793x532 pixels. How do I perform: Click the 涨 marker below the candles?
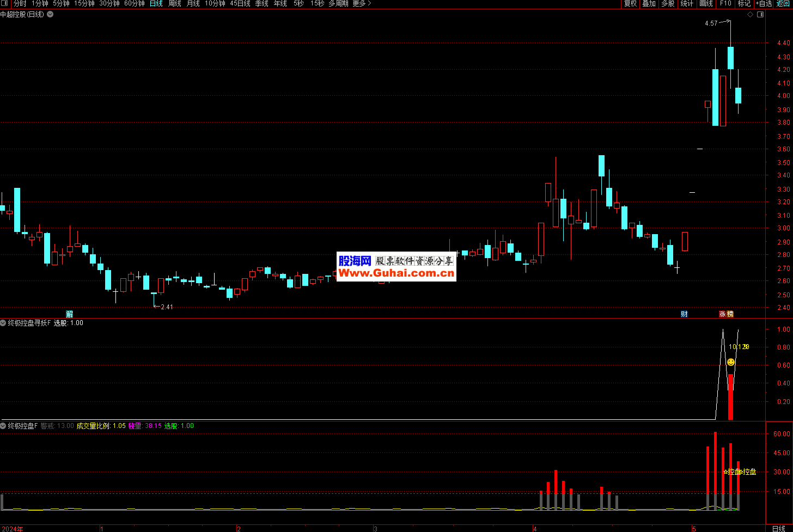click(x=722, y=314)
